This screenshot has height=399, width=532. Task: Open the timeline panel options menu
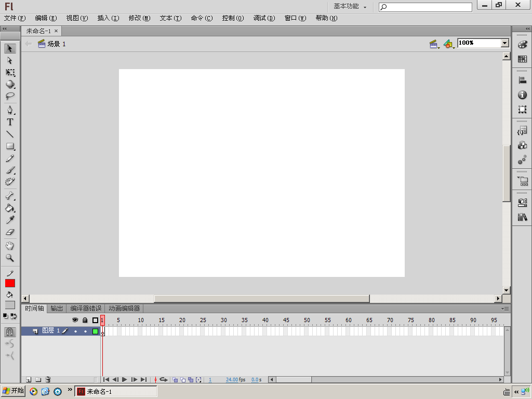[505, 309]
